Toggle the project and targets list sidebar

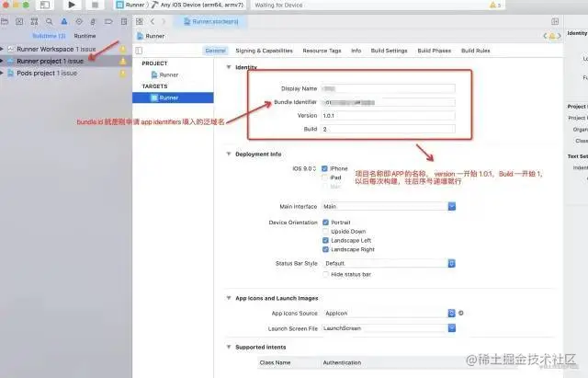[139, 51]
